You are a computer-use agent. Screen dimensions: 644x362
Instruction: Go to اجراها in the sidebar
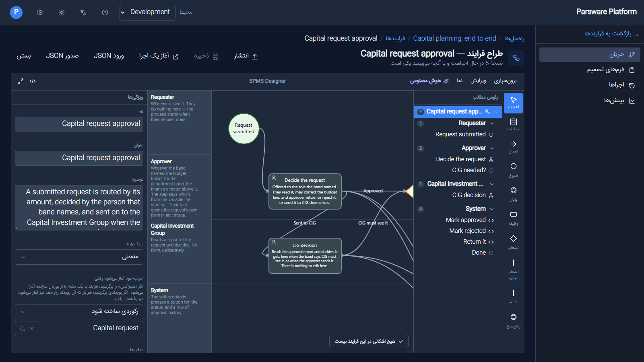(x=590, y=85)
